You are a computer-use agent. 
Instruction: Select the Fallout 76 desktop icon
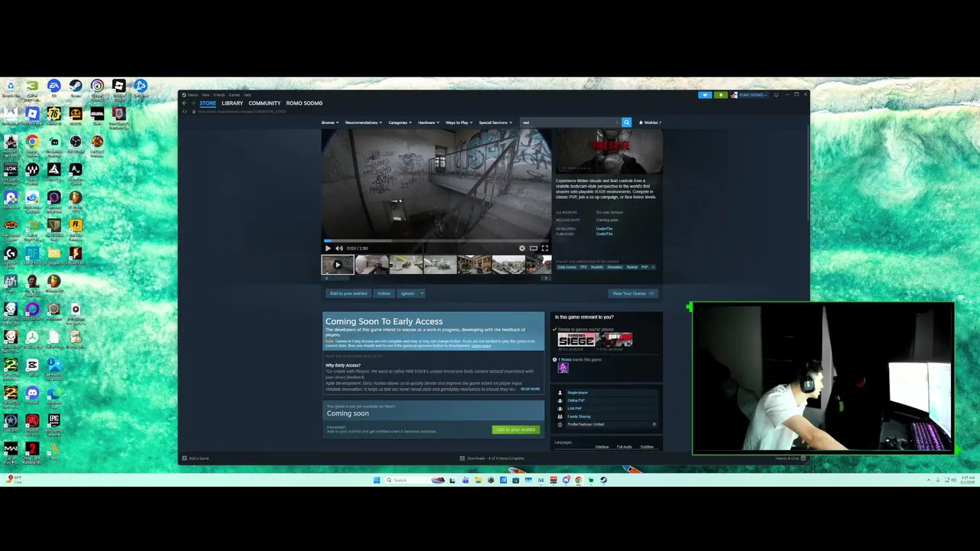tap(54, 117)
